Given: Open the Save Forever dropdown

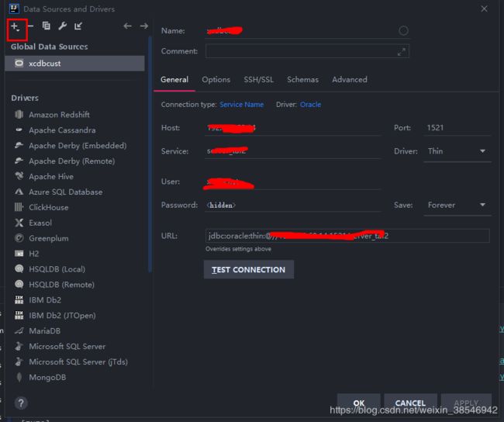Looking at the screenshot, I should pyautogui.click(x=457, y=205).
